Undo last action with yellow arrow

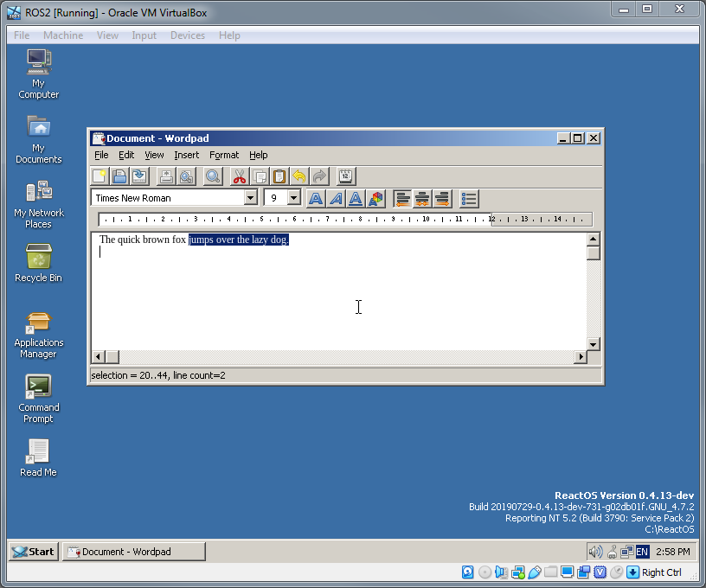[299, 176]
